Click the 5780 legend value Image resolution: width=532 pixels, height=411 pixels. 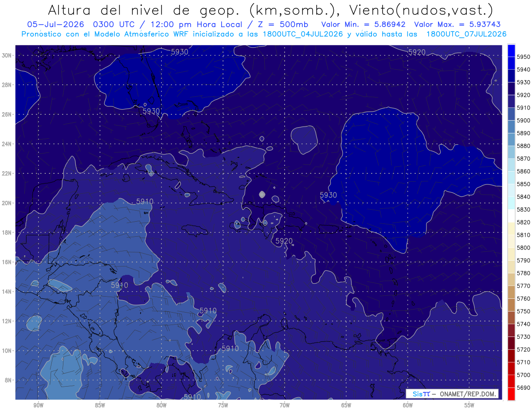524,273
